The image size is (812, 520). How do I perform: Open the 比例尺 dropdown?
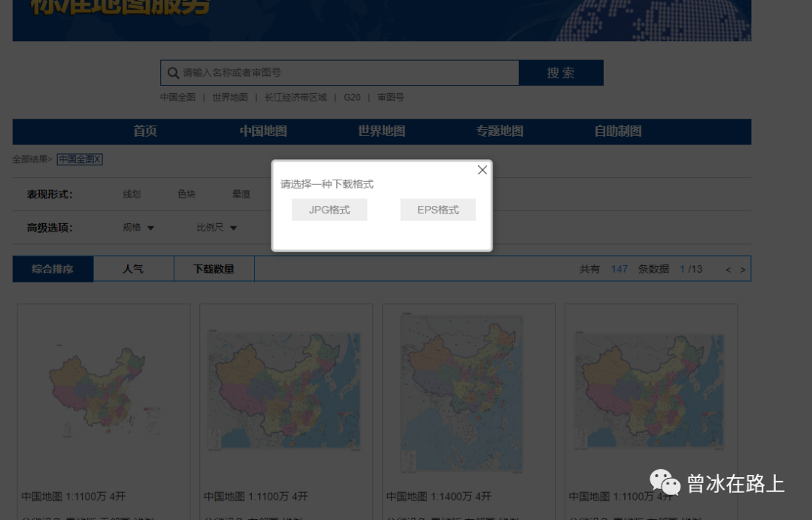[x=217, y=227]
